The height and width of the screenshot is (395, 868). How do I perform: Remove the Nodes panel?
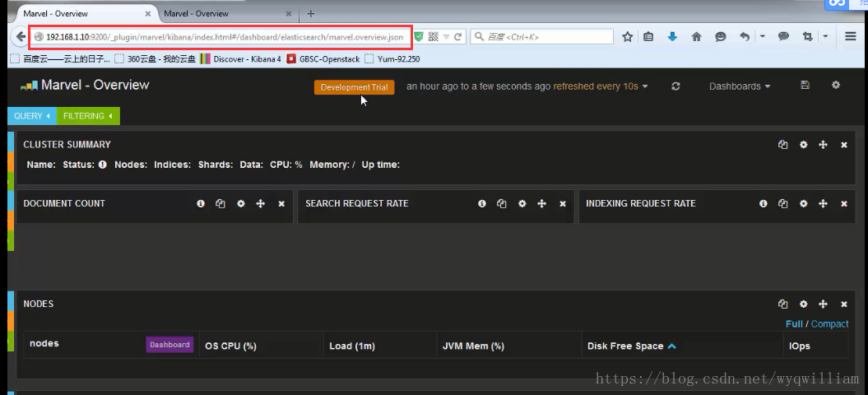click(x=844, y=304)
